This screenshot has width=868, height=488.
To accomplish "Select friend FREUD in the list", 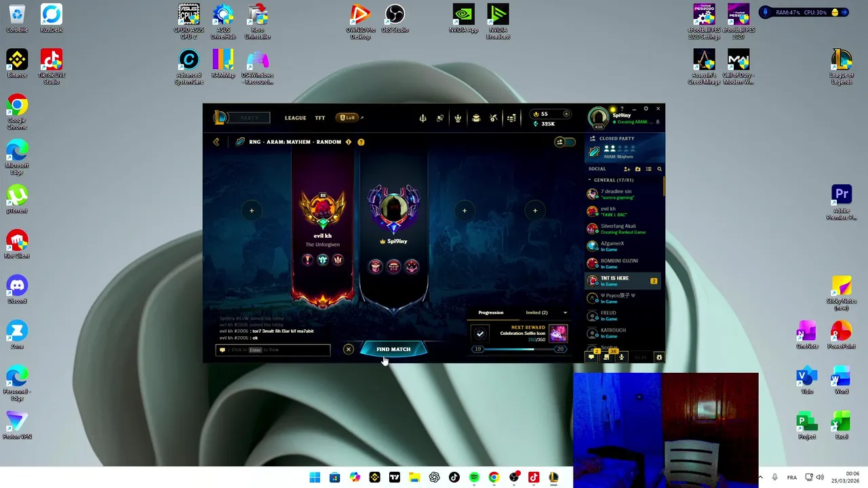I will 623,315.
